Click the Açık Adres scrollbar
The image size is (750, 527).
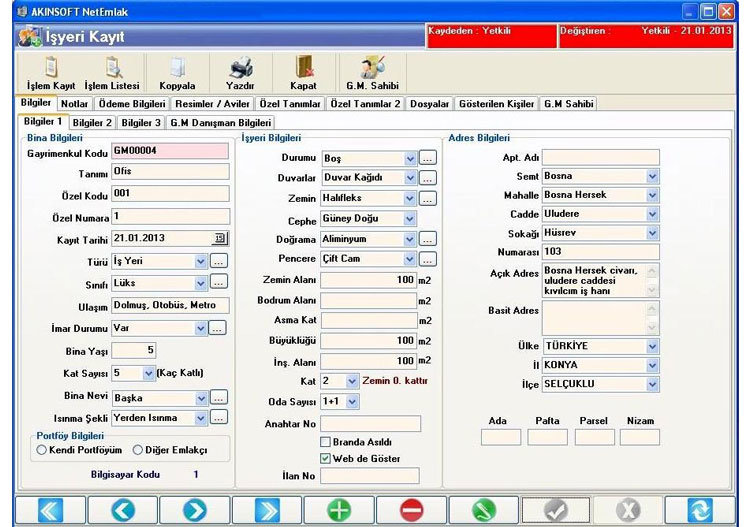tap(652, 281)
